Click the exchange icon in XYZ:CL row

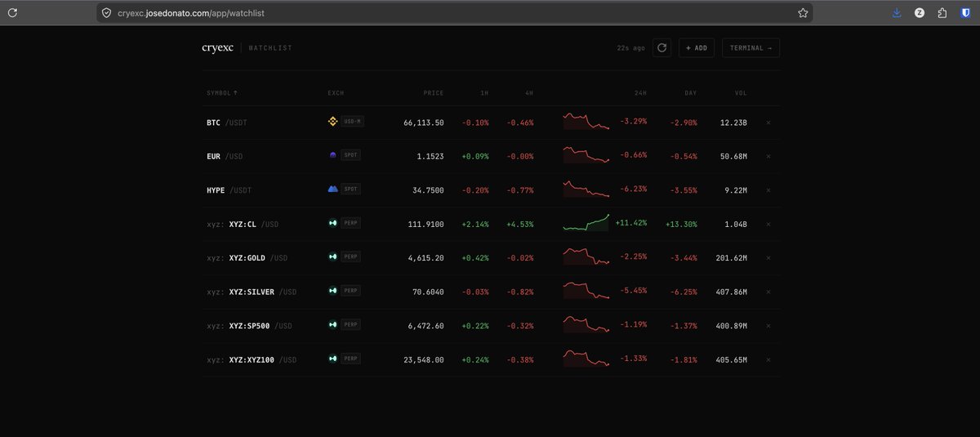332,223
